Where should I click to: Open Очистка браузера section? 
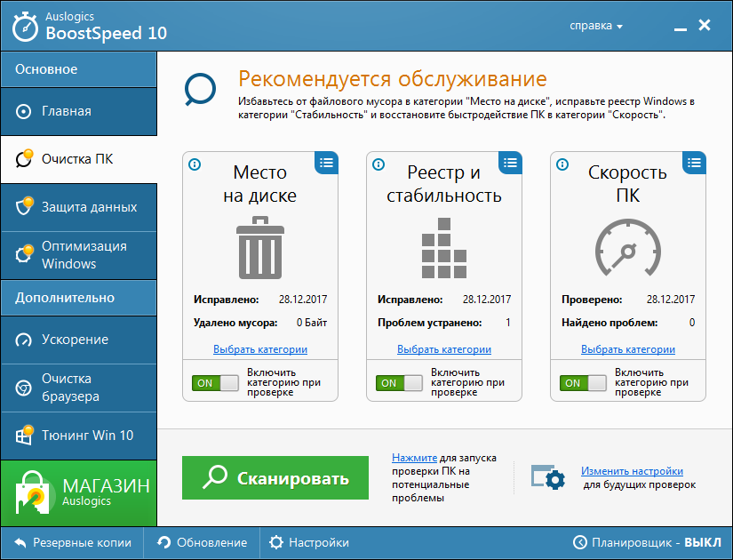click(x=78, y=388)
